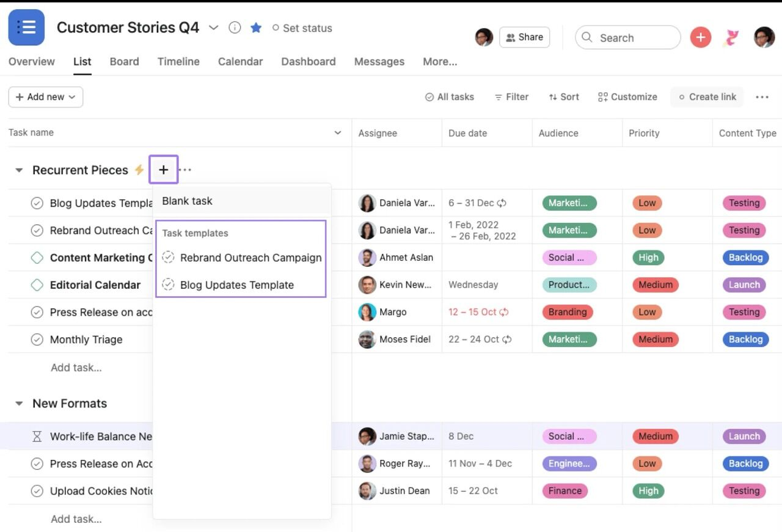Image resolution: width=782 pixels, height=532 pixels.
Task: Click the project info icon beside the title
Action: pos(235,27)
